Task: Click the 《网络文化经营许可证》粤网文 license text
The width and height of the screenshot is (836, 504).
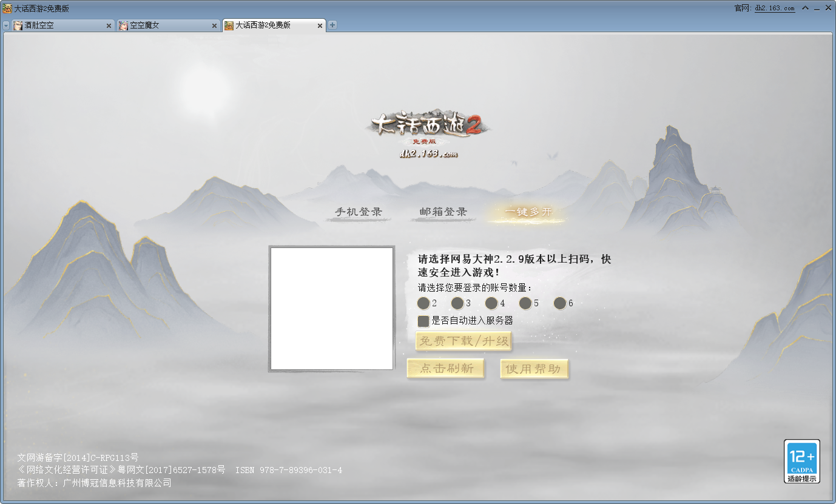Action: point(121,470)
